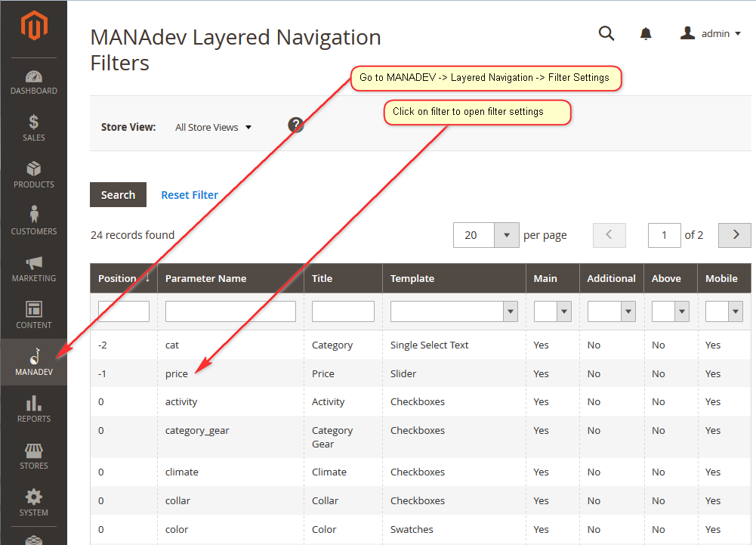
Task: Click the Parameter Name filter input
Action: pyautogui.click(x=230, y=311)
